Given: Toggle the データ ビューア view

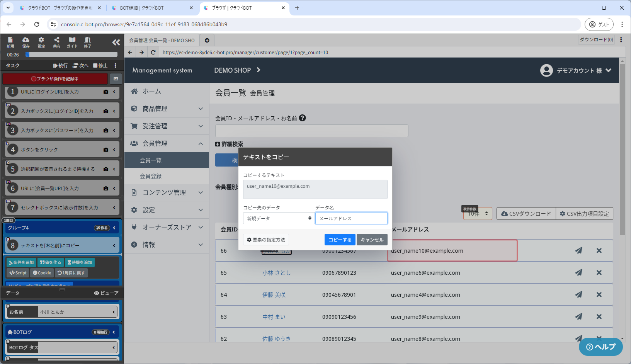Looking at the screenshot, I should tap(106, 293).
